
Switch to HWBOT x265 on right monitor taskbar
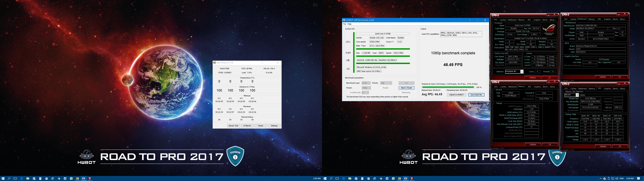click(x=406, y=178)
